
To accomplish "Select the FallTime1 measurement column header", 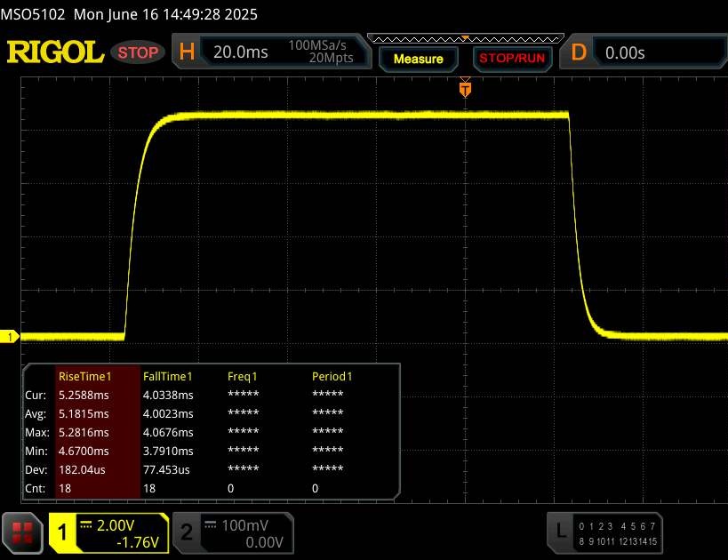I will [x=168, y=377].
